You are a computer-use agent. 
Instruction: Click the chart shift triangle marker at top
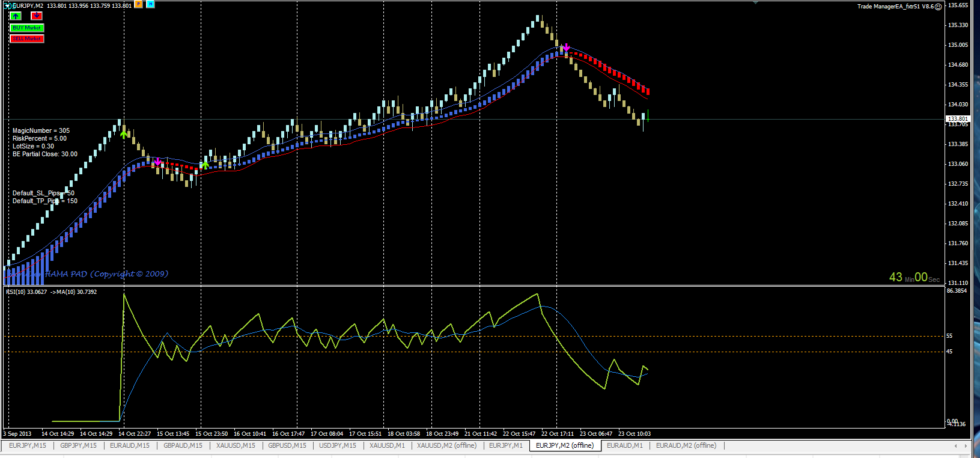pos(755,2)
